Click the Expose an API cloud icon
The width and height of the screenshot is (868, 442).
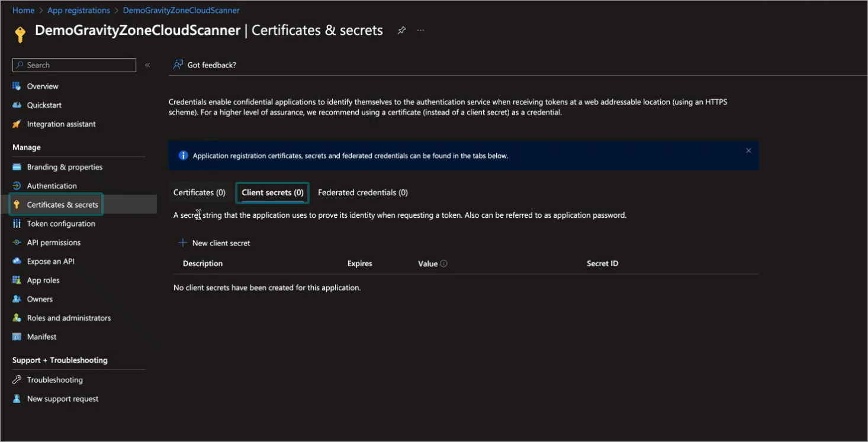coord(17,261)
